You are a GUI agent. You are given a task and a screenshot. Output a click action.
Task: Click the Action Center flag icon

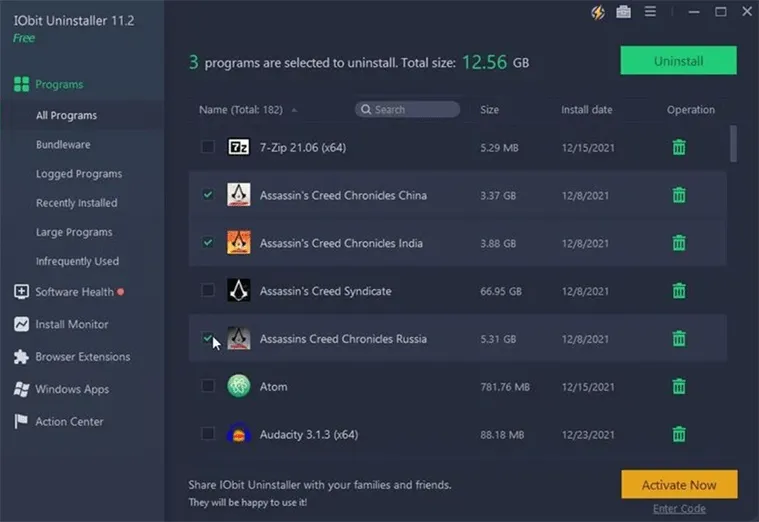pos(21,421)
